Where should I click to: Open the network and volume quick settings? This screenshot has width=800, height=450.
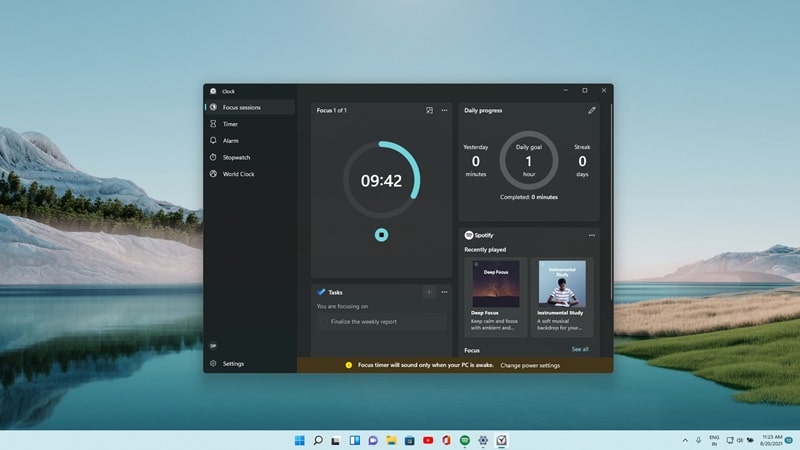(x=740, y=440)
